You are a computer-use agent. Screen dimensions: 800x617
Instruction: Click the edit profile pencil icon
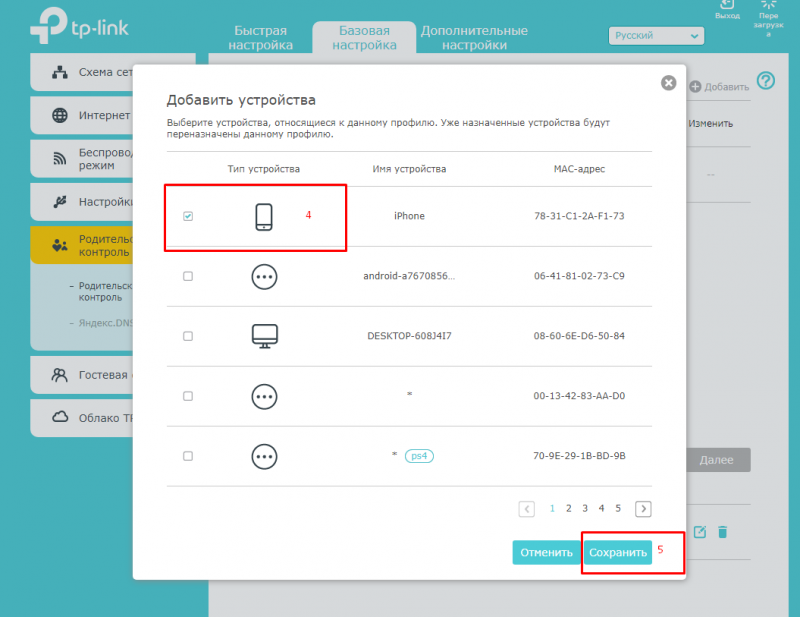point(700,532)
